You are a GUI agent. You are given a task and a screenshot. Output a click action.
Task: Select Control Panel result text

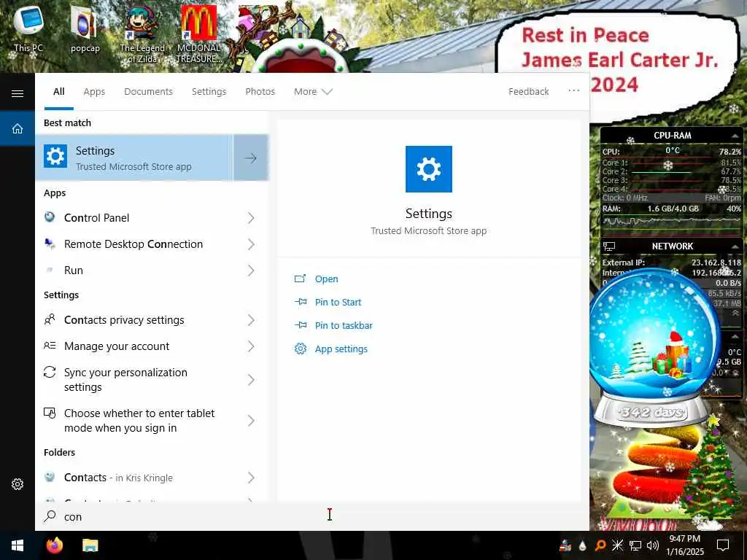pos(97,217)
